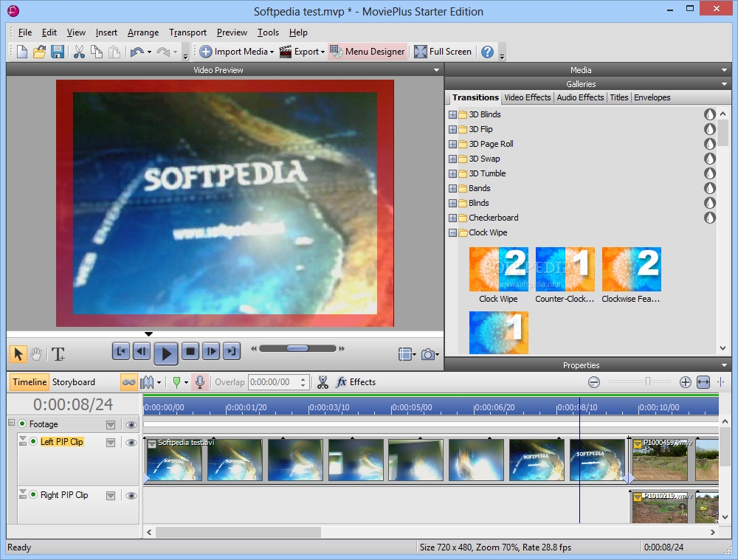Open a project with the folder icon

(x=40, y=52)
